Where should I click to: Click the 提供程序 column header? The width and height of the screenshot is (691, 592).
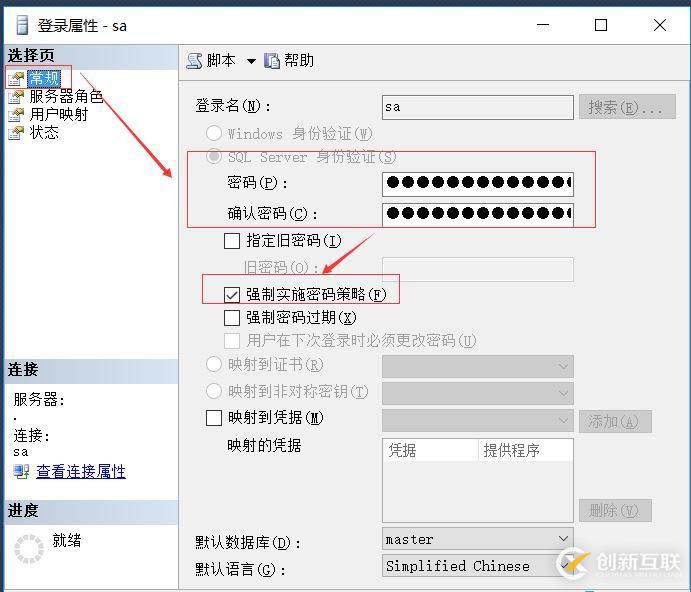[x=526, y=450]
